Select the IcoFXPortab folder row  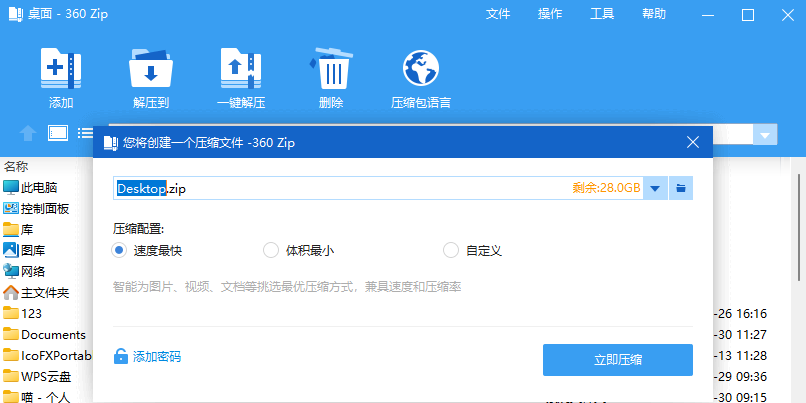pos(47,355)
